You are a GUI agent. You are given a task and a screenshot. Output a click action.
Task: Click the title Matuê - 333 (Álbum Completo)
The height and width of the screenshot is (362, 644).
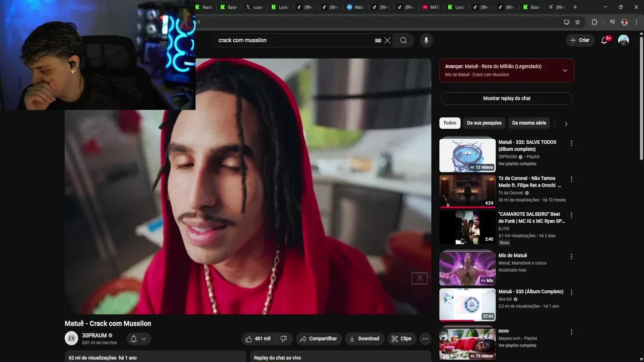[531, 292]
